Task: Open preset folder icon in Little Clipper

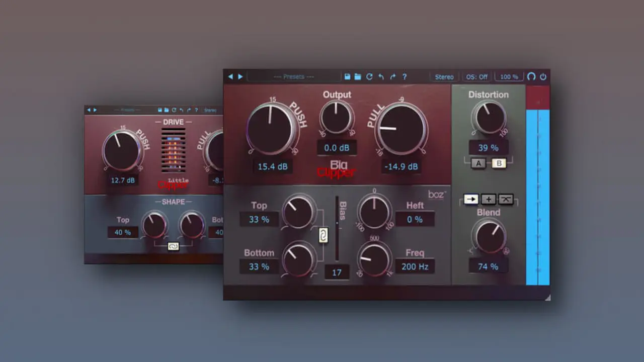Action: click(167, 110)
